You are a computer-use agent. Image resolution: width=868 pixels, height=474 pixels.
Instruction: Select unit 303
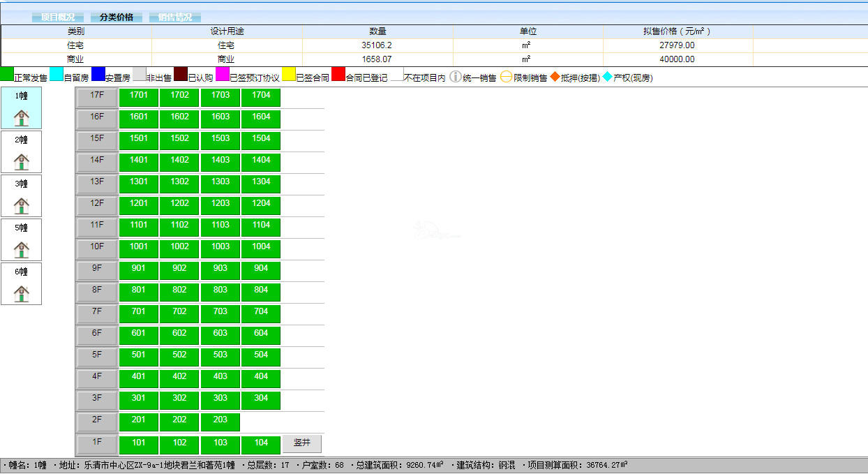(x=220, y=401)
